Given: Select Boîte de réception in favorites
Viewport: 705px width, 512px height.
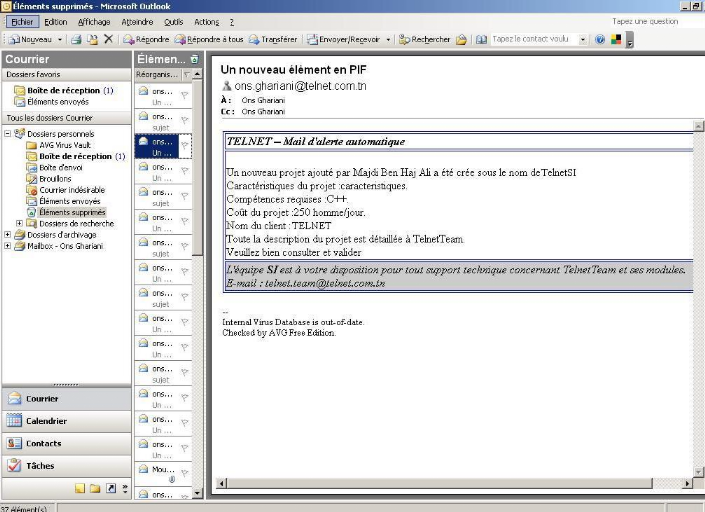Looking at the screenshot, I should click(x=63, y=90).
